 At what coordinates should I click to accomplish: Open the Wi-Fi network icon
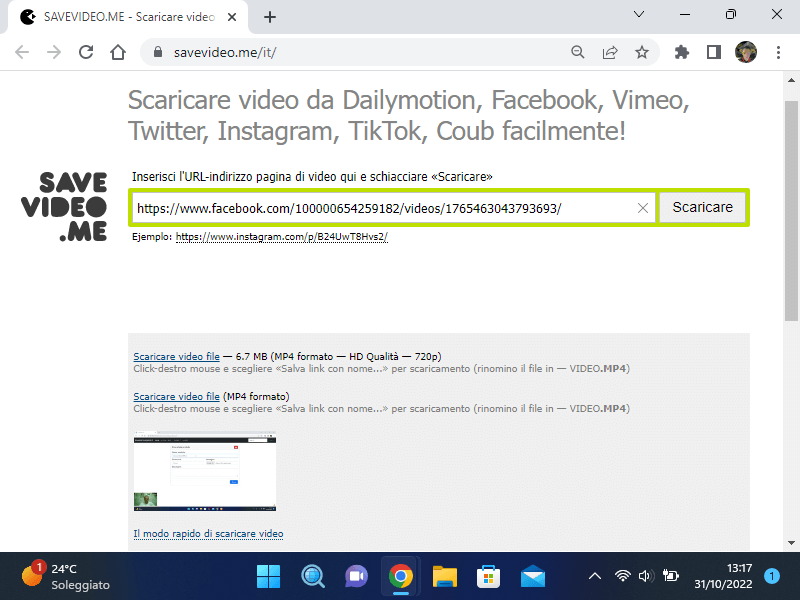click(x=622, y=576)
